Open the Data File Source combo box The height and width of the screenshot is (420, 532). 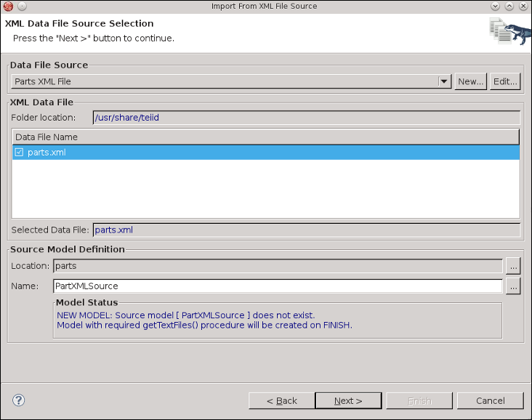(x=231, y=81)
